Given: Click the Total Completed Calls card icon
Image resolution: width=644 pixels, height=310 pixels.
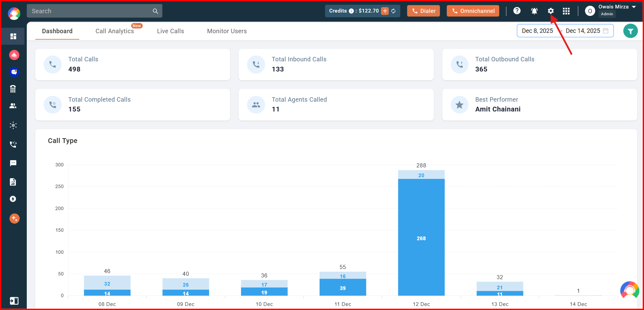Looking at the screenshot, I should coord(53,105).
